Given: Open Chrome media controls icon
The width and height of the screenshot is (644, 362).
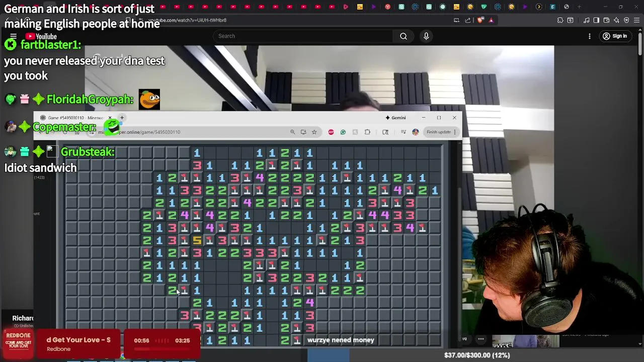Looking at the screenshot, I should (x=403, y=132).
